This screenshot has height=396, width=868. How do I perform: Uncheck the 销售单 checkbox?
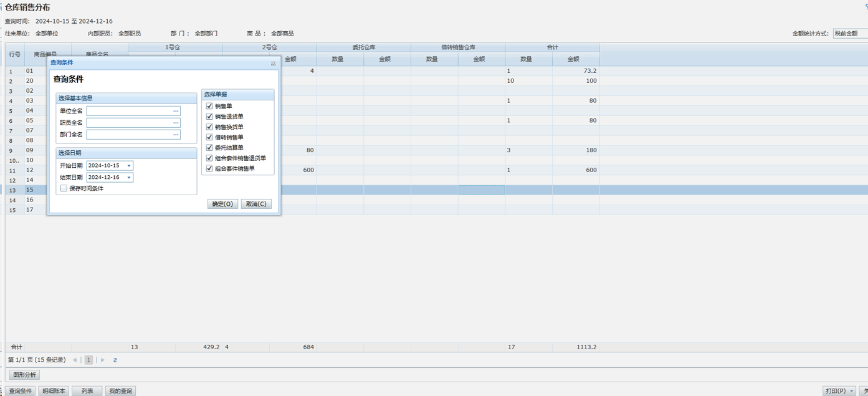tap(209, 106)
